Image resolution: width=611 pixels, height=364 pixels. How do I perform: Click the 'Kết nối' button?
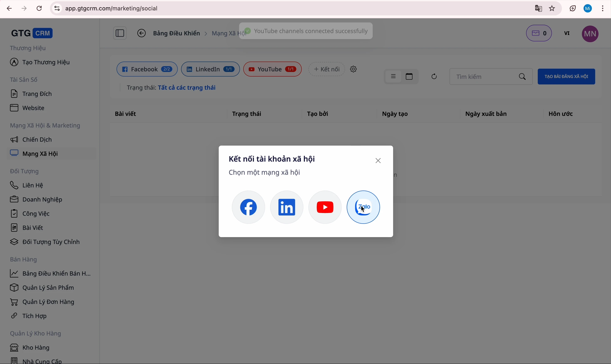point(326,69)
